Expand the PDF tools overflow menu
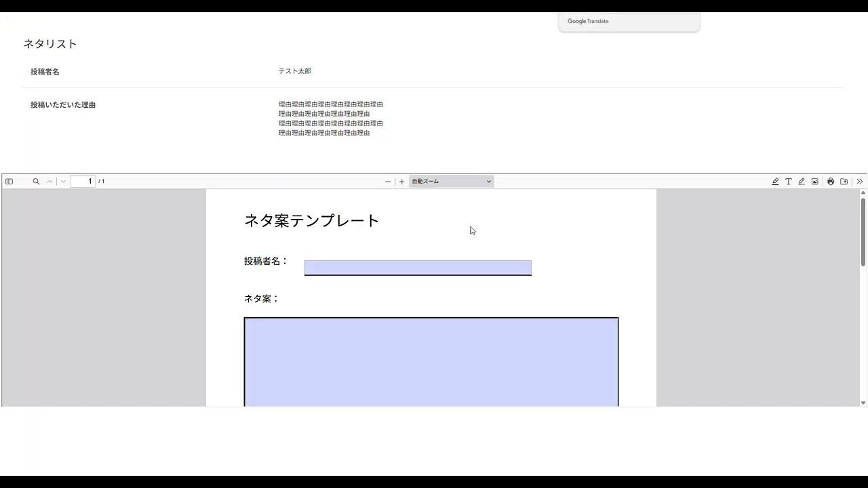The image size is (868, 488). [x=860, y=182]
